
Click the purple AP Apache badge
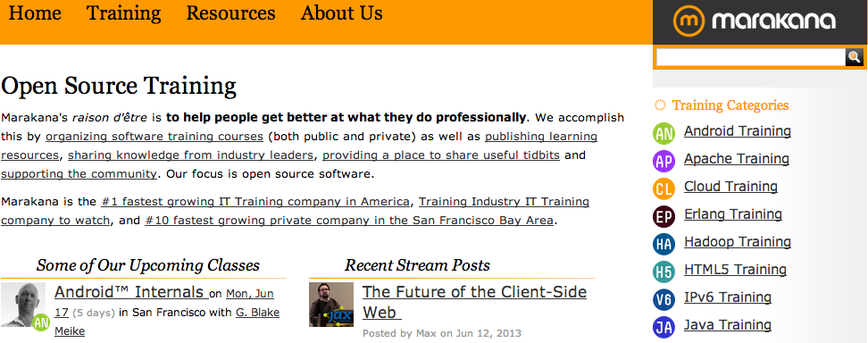[x=664, y=161]
